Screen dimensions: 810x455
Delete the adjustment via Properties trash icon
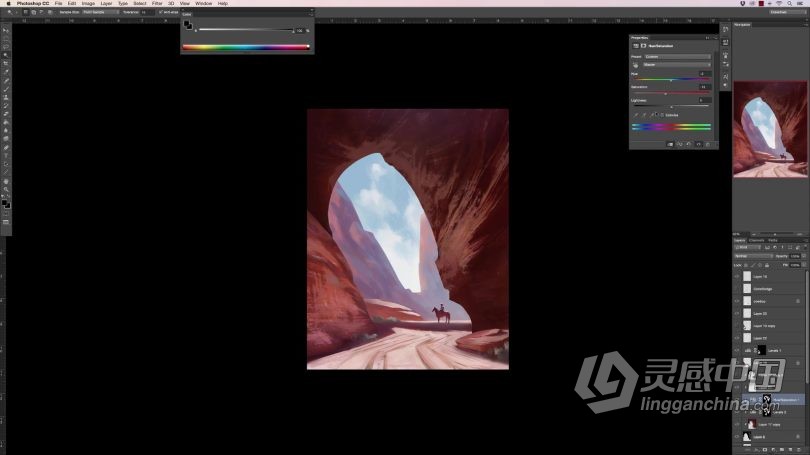tap(708, 144)
